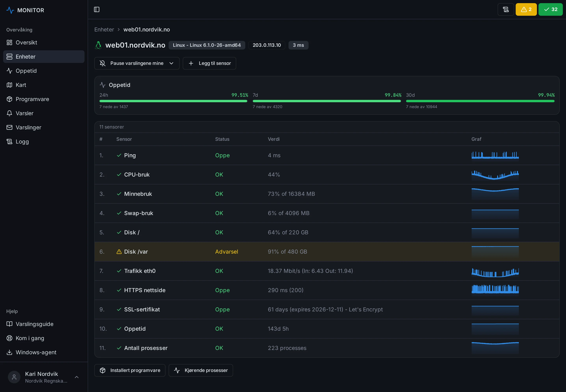Viewport: 566px width, 392px height.
Task: Click the pulse icon in Oppetid card
Action: click(102, 85)
